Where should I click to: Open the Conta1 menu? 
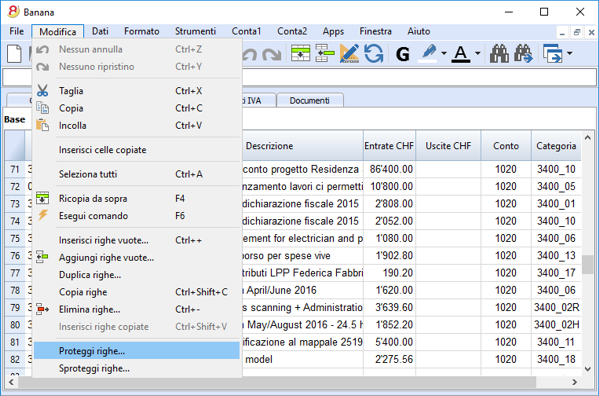[x=246, y=31]
